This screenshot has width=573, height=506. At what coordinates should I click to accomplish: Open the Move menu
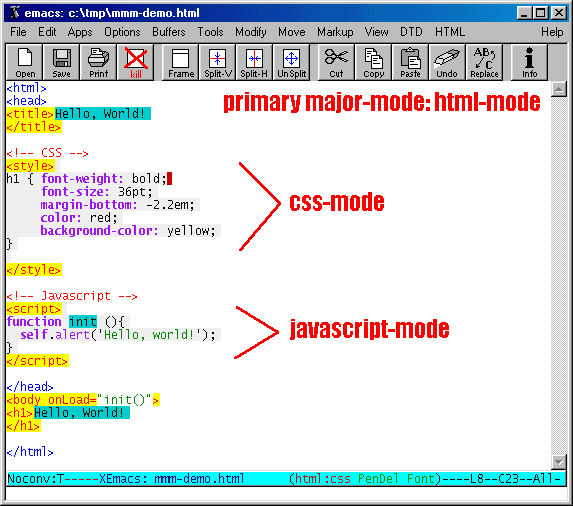coord(292,32)
